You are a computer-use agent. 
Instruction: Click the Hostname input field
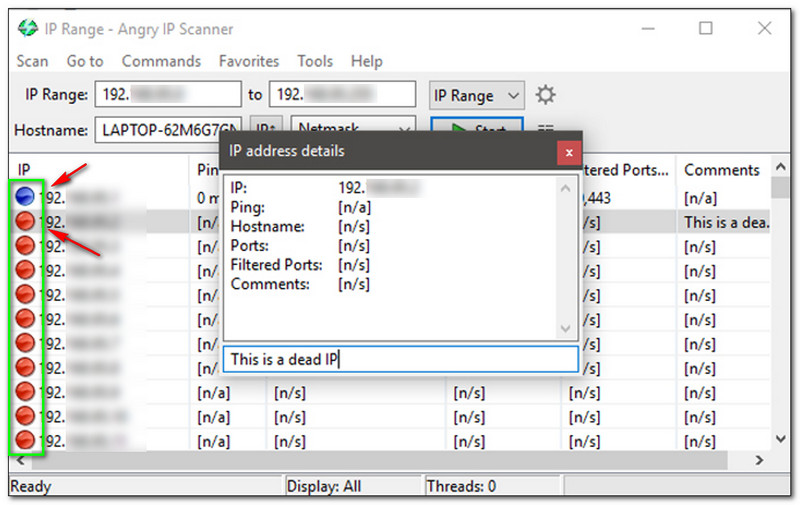(x=169, y=130)
